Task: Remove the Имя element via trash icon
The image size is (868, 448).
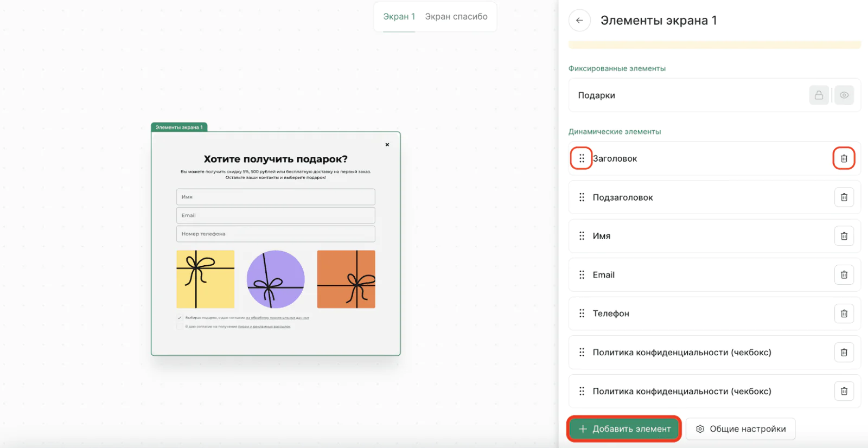Action: click(844, 236)
